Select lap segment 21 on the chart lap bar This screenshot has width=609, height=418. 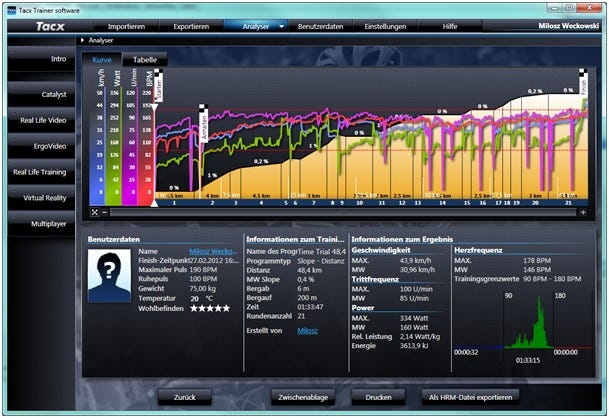tap(568, 203)
